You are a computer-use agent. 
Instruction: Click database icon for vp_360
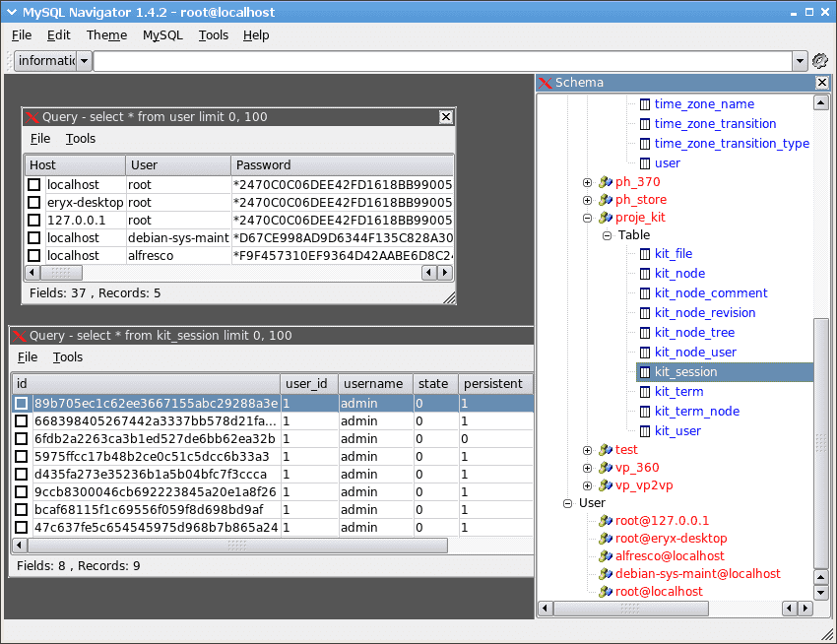(x=606, y=468)
